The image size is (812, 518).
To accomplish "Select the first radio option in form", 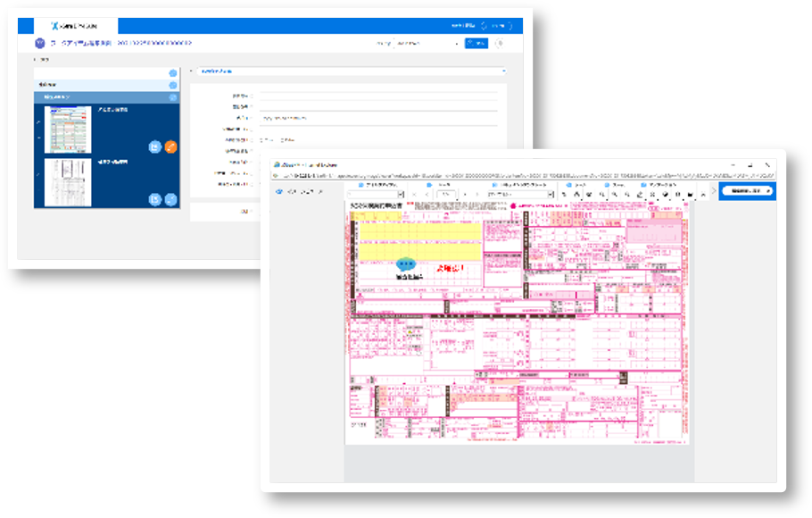I will click(261, 139).
